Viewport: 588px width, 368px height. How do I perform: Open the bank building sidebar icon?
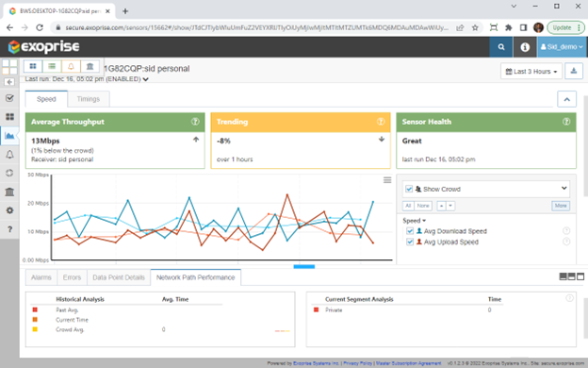pyautogui.click(x=9, y=192)
